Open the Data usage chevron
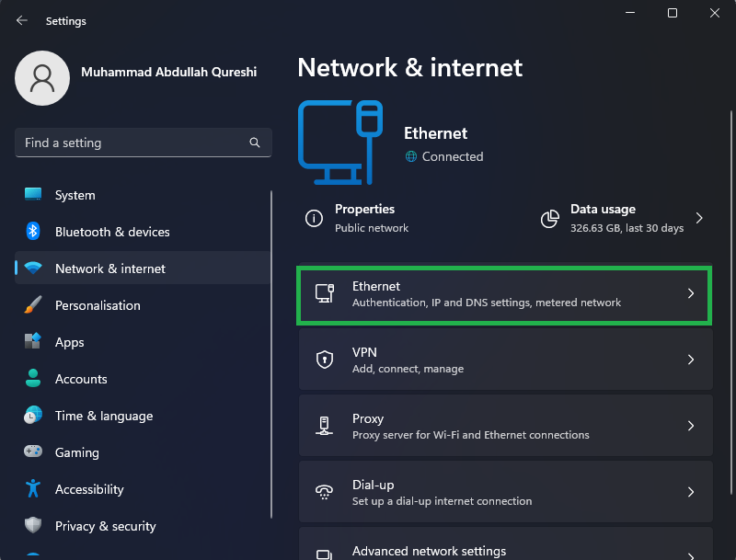This screenshot has width=736, height=560. (x=699, y=219)
